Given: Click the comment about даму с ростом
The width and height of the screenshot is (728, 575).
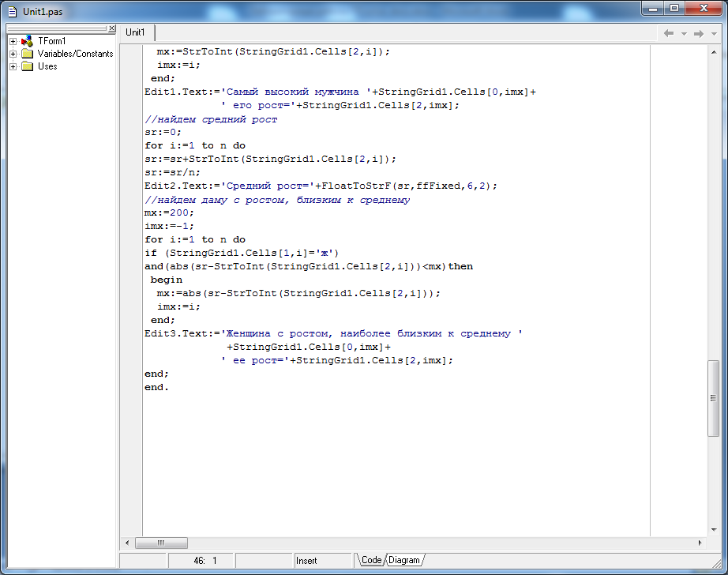Looking at the screenshot, I should coord(277,200).
